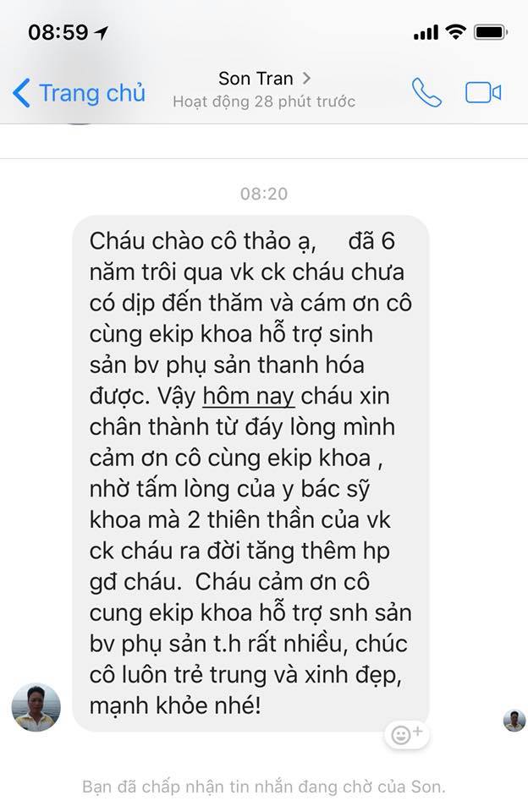Image resolution: width=528 pixels, height=812 pixels.
Task: Tap the partially hidden avatar above divider
Action: 80,123
